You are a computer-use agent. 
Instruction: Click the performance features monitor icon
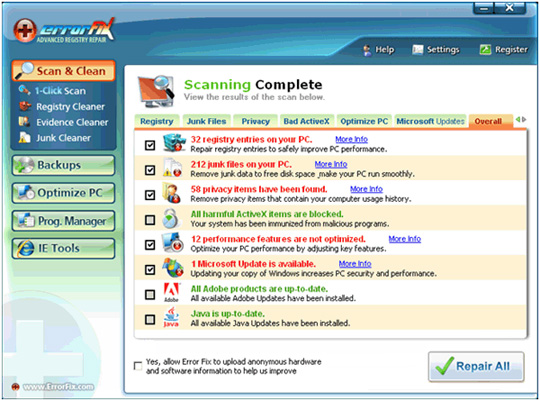click(173, 243)
